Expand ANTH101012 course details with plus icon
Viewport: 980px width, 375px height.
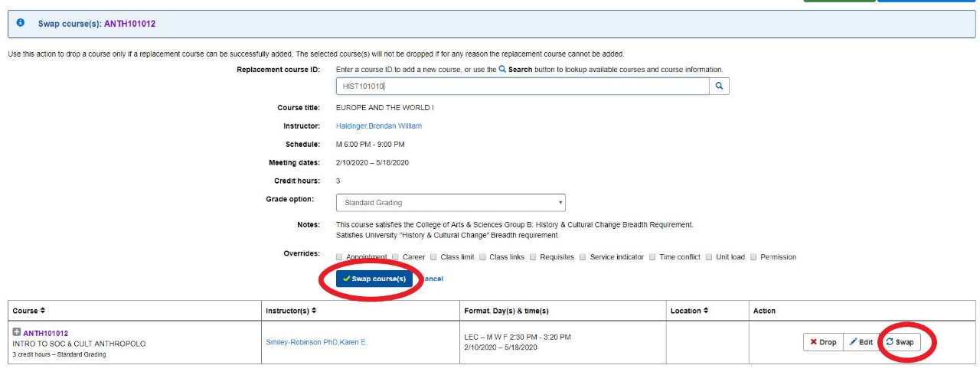17,332
